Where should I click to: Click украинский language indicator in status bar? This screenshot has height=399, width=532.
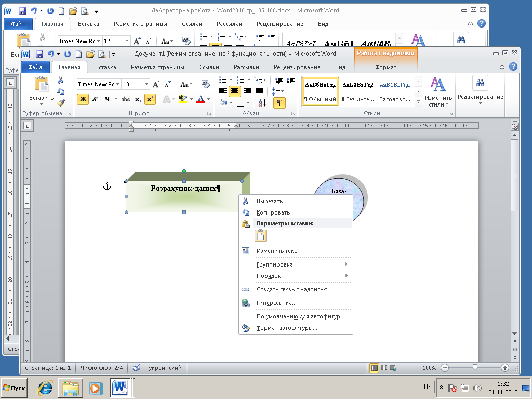(165, 368)
